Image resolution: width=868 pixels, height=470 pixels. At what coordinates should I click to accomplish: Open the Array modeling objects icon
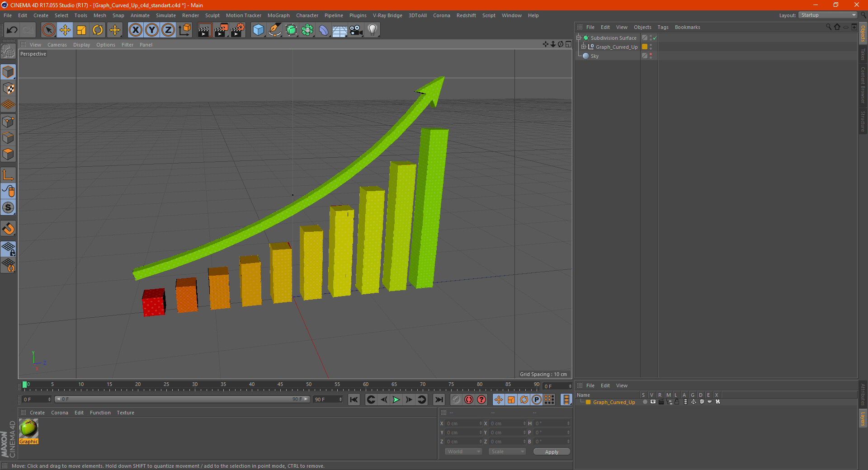pyautogui.click(x=307, y=30)
